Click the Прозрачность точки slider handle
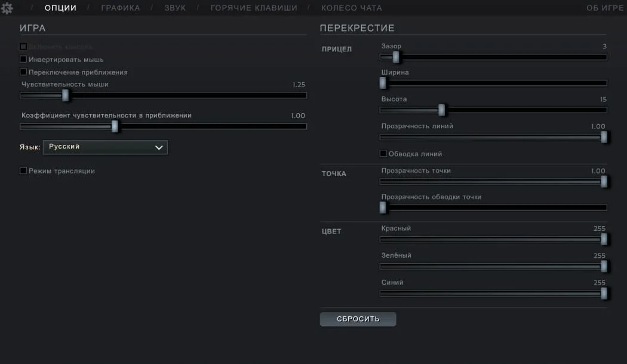The height and width of the screenshot is (364, 627). pyautogui.click(x=604, y=182)
